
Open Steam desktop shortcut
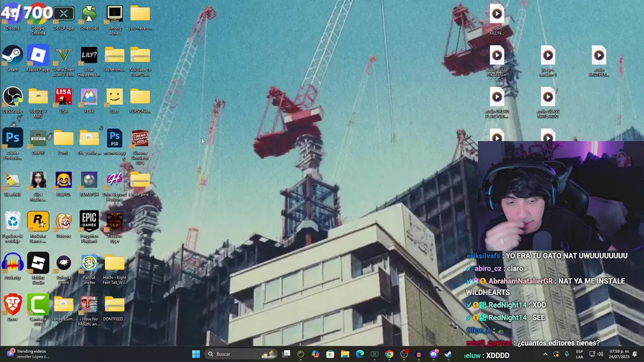tap(13, 59)
